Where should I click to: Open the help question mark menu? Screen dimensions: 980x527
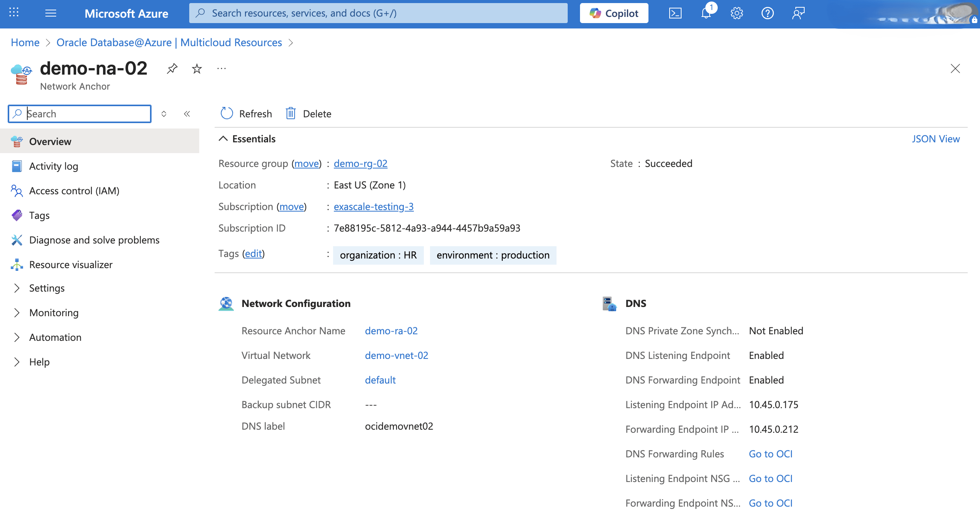point(767,13)
